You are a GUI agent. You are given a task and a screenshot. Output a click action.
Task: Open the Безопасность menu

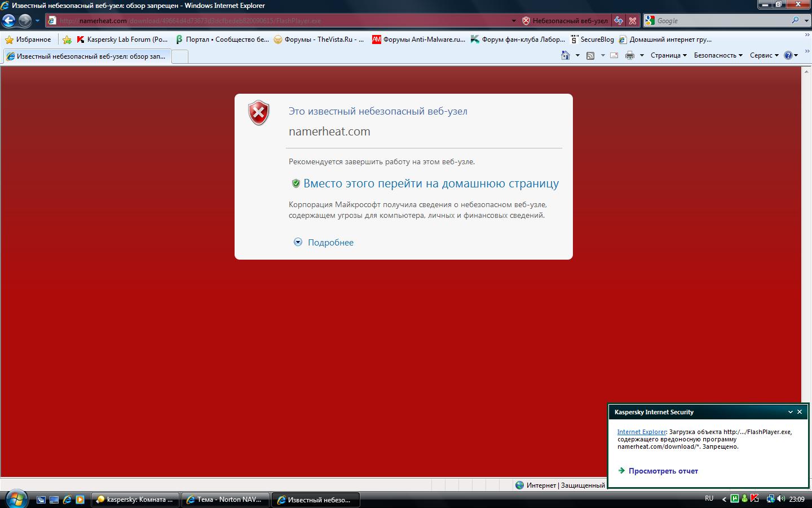[x=718, y=55]
